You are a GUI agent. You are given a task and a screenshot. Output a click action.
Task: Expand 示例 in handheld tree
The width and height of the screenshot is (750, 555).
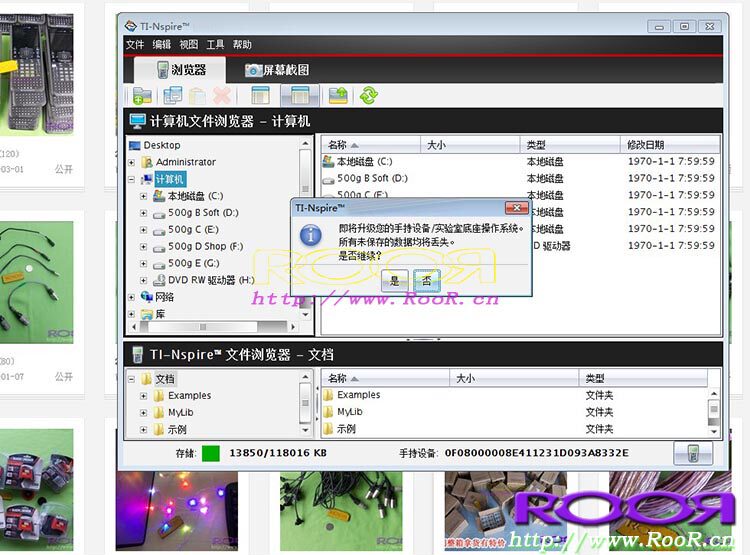(143, 430)
